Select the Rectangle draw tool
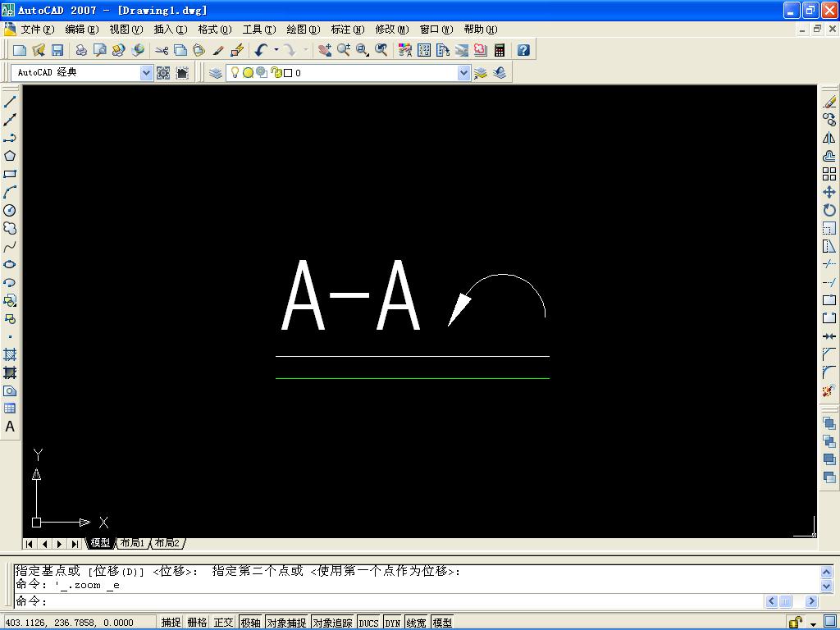The image size is (840, 630). [x=10, y=174]
